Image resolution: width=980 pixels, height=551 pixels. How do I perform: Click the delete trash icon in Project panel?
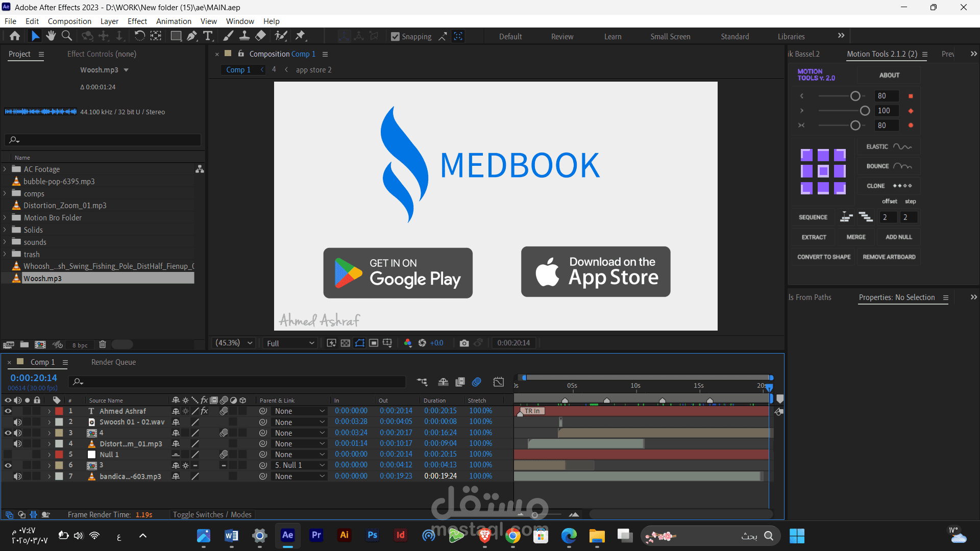pyautogui.click(x=102, y=345)
